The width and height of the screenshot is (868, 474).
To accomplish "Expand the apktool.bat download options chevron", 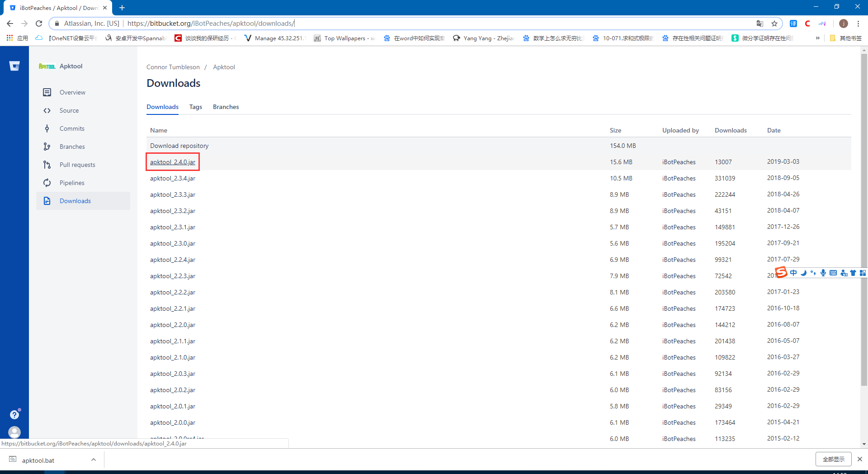I will coord(94,460).
